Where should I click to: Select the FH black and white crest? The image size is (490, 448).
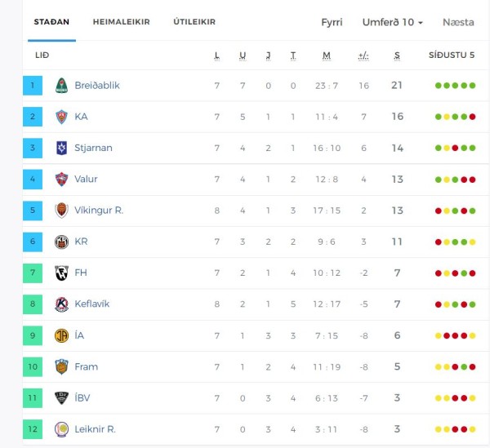[x=61, y=273]
